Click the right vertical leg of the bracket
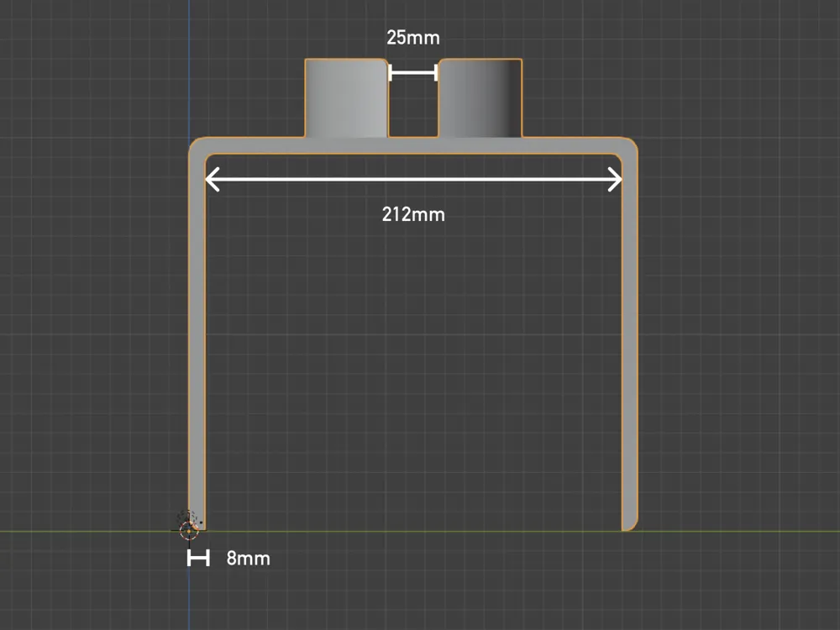840x630 pixels. [629, 343]
